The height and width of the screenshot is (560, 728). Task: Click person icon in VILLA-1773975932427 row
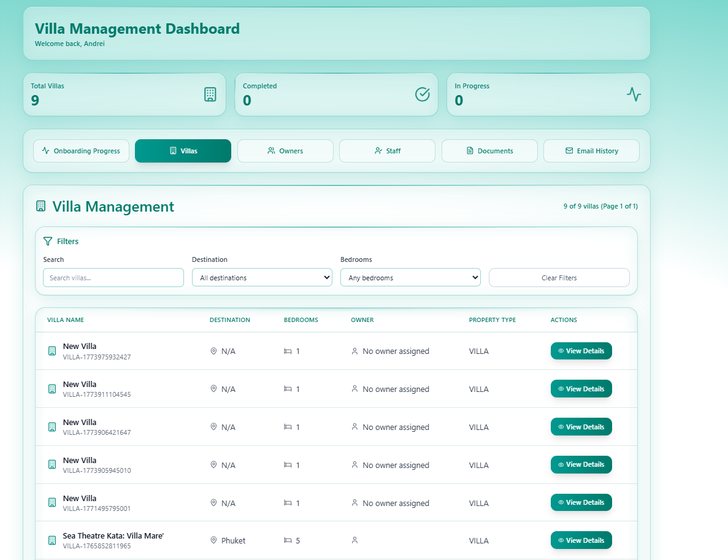click(x=354, y=351)
